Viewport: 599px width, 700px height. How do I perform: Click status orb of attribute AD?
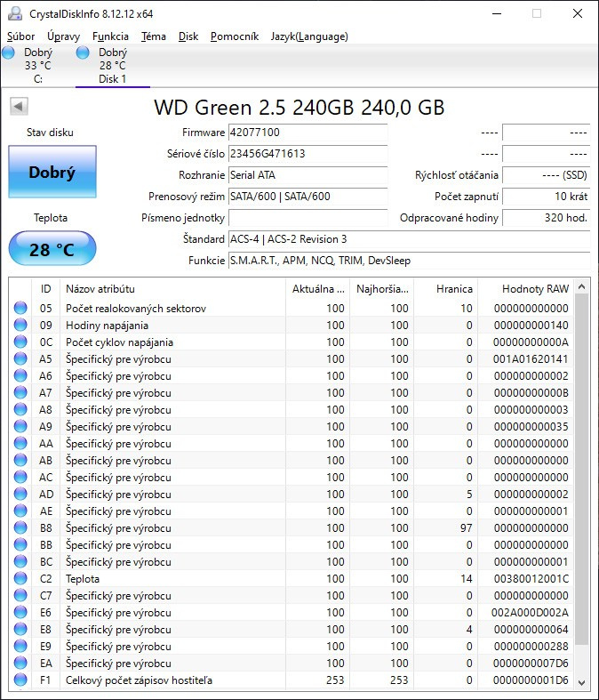tap(20, 495)
